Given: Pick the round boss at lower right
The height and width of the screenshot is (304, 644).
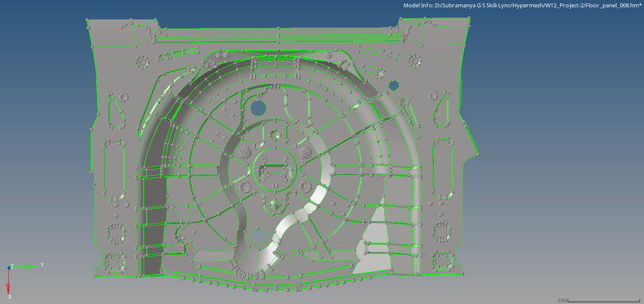Looking at the screenshot, I should [x=442, y=232].
